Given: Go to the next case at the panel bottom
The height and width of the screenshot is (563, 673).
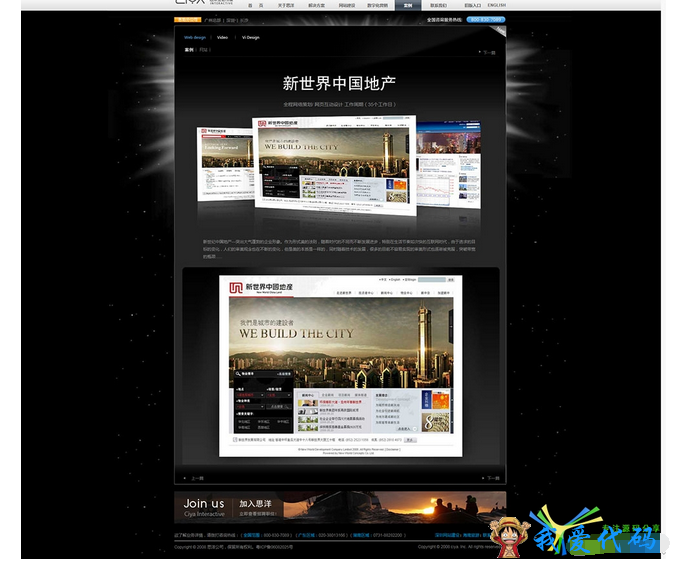Looking at the screenshot, I should click(490, 478).
